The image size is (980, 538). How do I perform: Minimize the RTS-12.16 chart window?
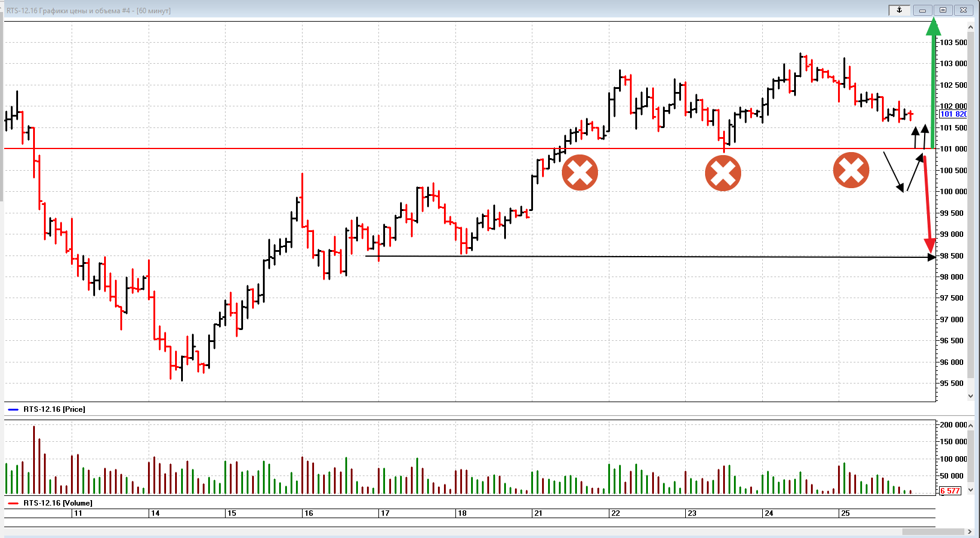[922, 10]
